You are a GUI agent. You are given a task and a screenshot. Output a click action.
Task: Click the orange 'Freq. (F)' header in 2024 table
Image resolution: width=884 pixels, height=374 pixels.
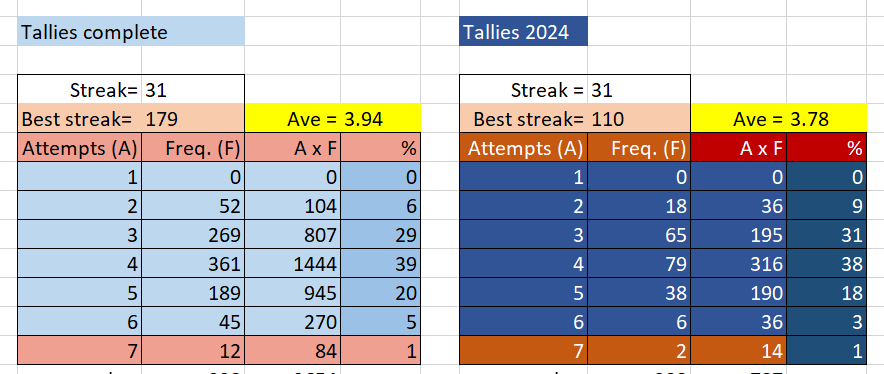coord(639,148)
